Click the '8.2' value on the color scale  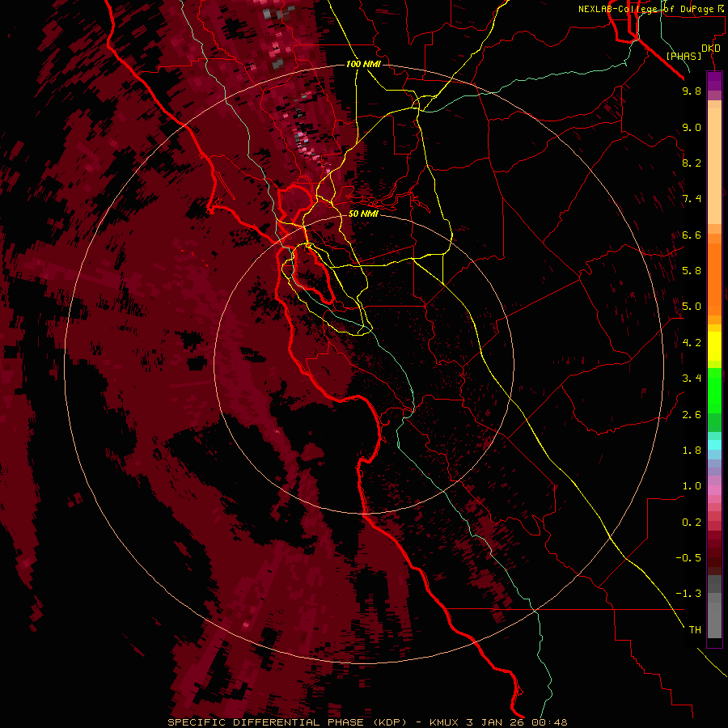(x=692, y=163)
